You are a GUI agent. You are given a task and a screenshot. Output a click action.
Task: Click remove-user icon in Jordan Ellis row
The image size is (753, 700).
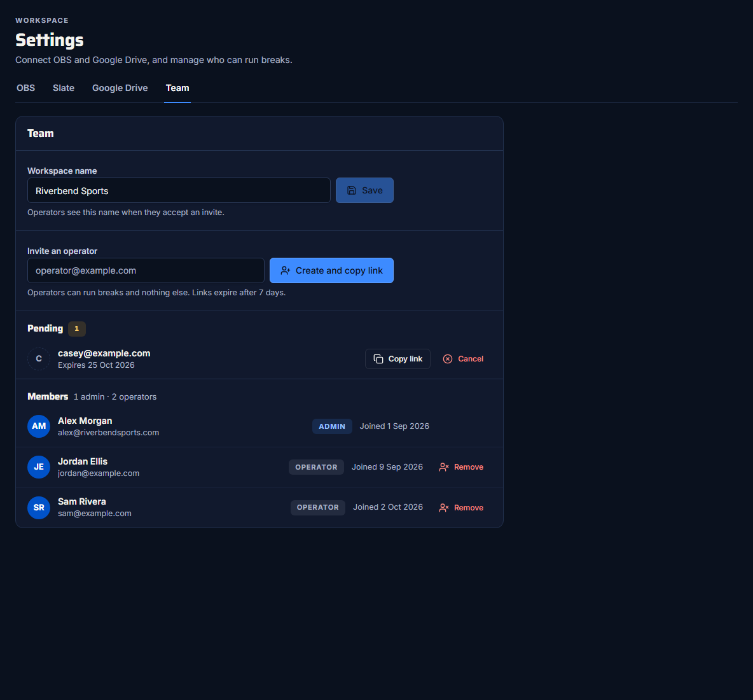(x=444, y=467)
